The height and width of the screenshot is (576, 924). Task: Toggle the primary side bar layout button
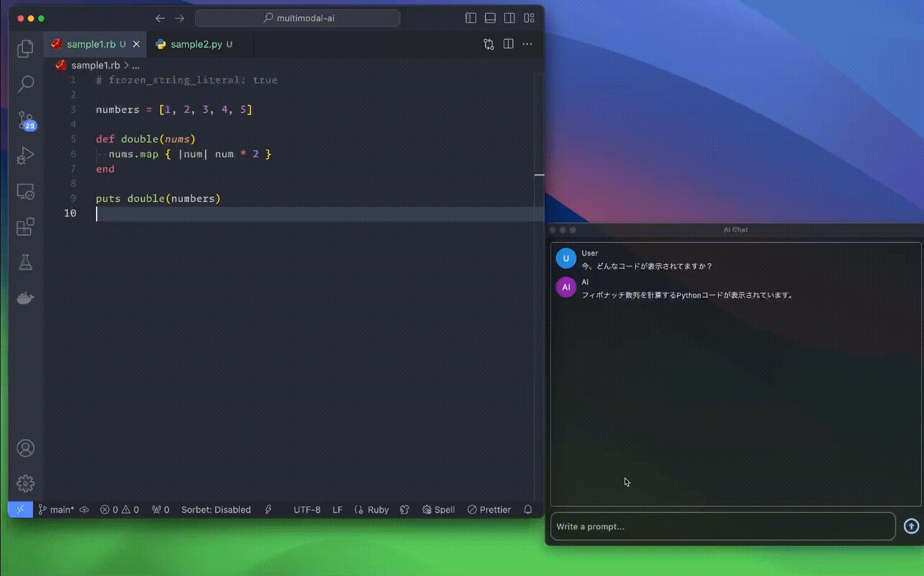[x=471, y=18]
